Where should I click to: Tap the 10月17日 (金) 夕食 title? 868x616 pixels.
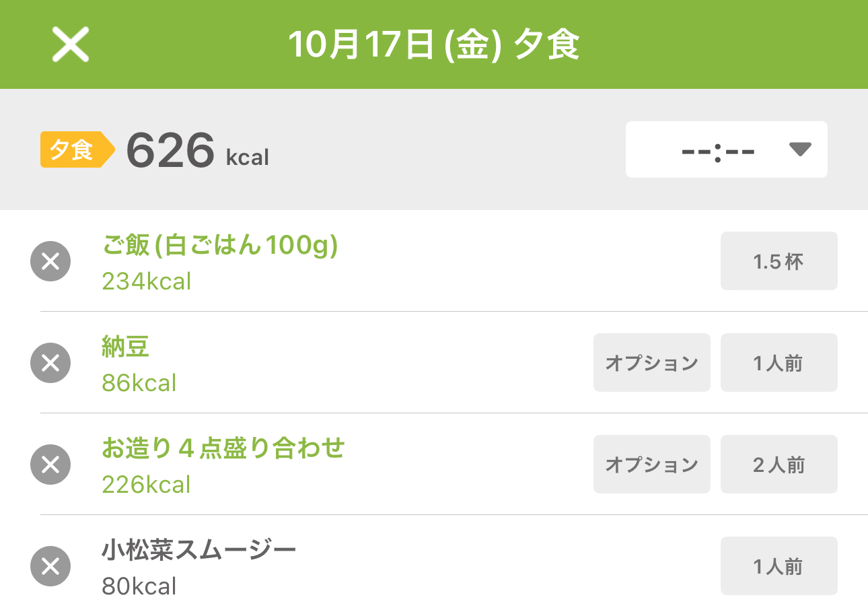[434, 45]
